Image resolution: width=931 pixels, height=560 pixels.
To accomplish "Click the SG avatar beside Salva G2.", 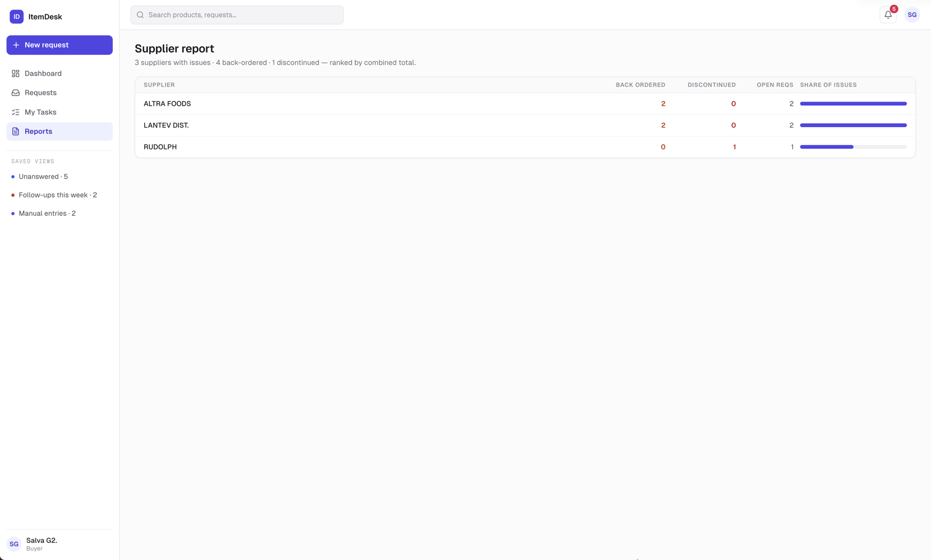I will pos(14,544).
